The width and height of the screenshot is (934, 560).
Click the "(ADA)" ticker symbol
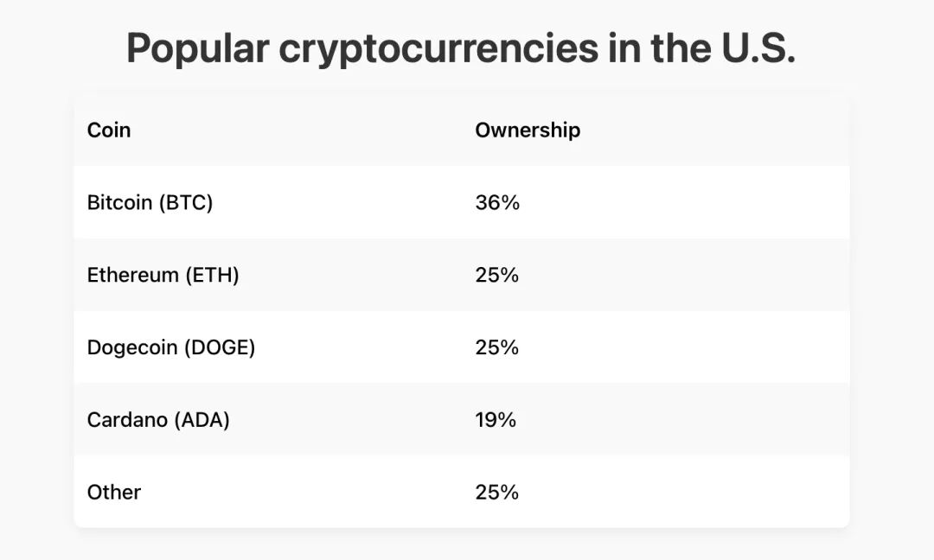tap(202, 420)
